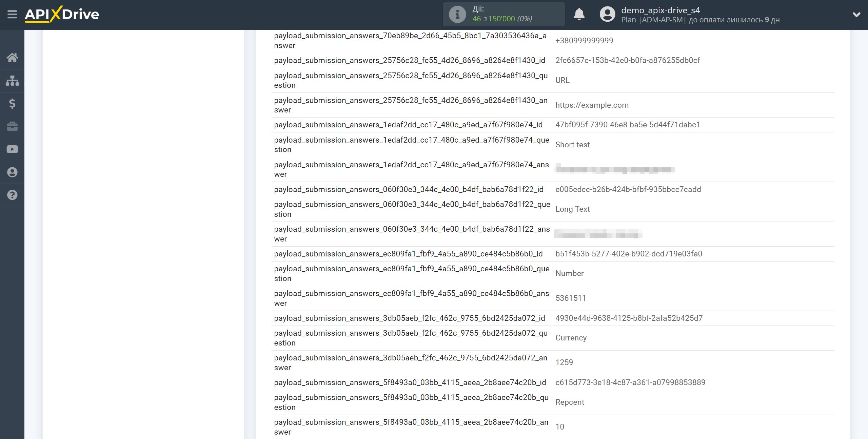Click the demo_apix-drive_s4 username
The width and height of the screenshot is (868, 439).
tap(660, 10)
